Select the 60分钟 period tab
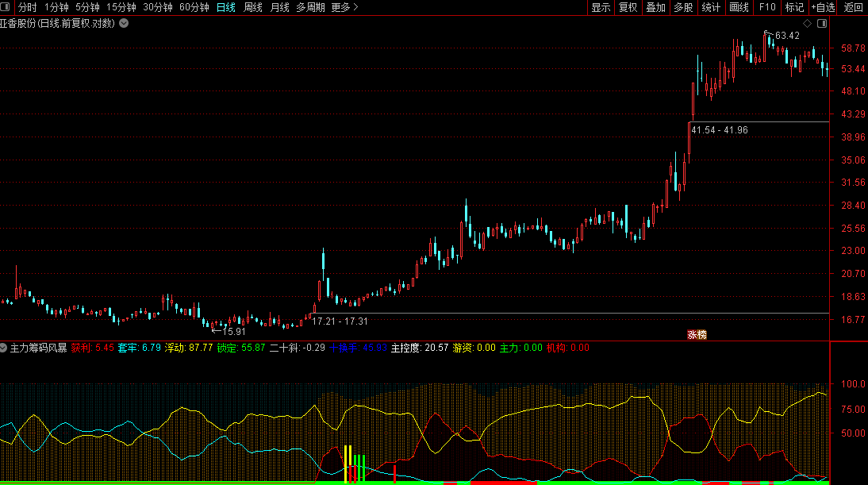This screenshot has width=868, height=485. coord(194,7)
